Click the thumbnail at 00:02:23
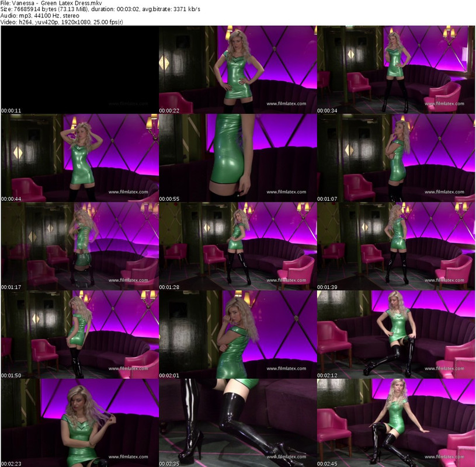This screenshot has height=467, width=476. coord(79,423)
